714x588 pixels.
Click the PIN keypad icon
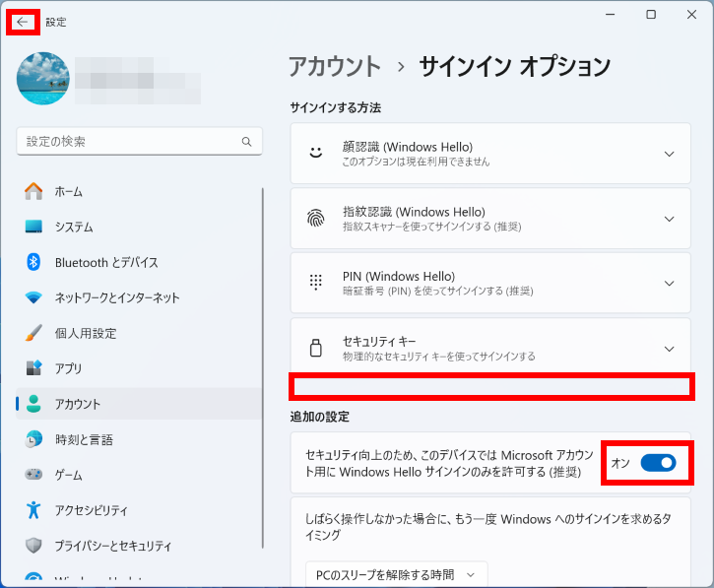316,283
